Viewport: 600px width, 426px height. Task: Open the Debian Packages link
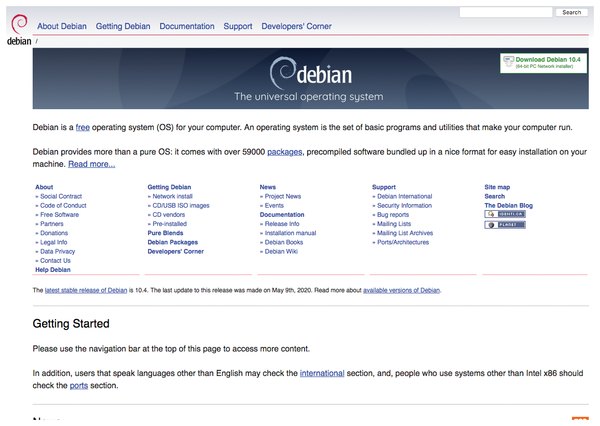click(173, 242)
